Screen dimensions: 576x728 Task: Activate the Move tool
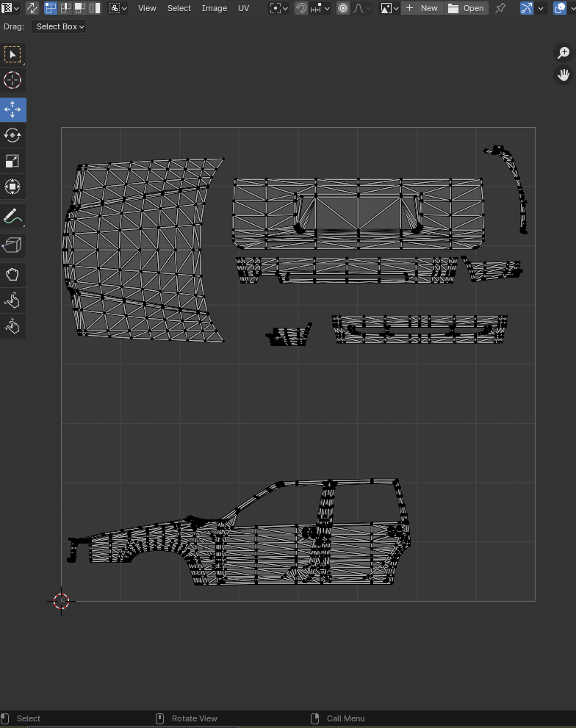click(x=12, y=109)
